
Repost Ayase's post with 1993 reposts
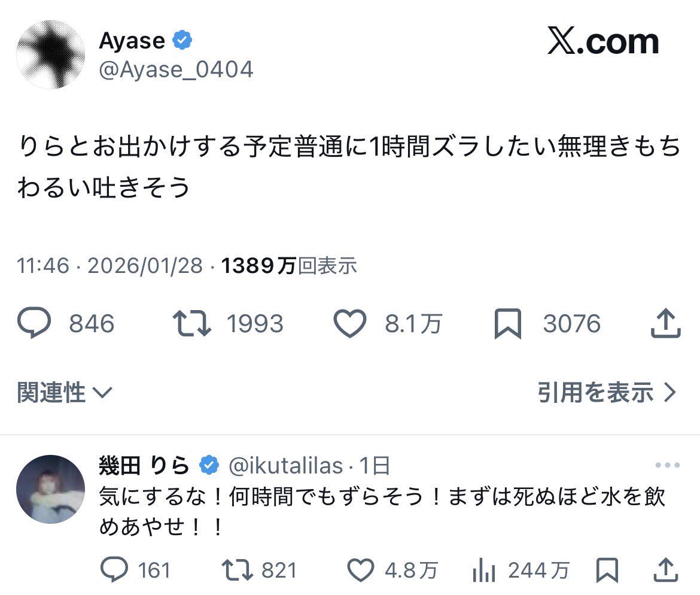pos(191,324)
